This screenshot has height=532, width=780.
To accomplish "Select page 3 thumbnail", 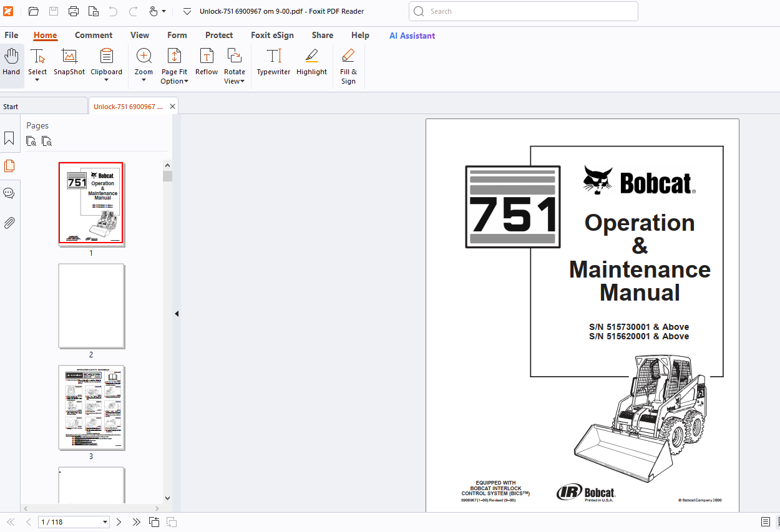I will 91,407.
